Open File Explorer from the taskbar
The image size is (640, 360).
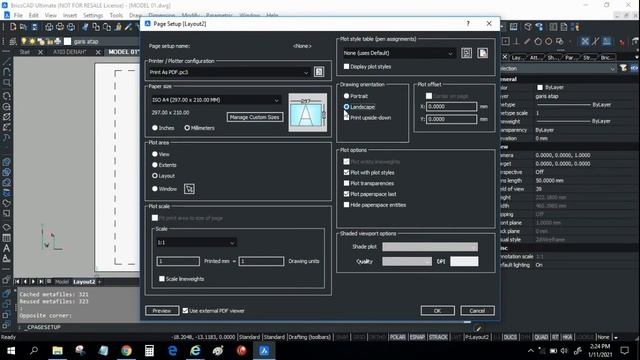[58, 350]
